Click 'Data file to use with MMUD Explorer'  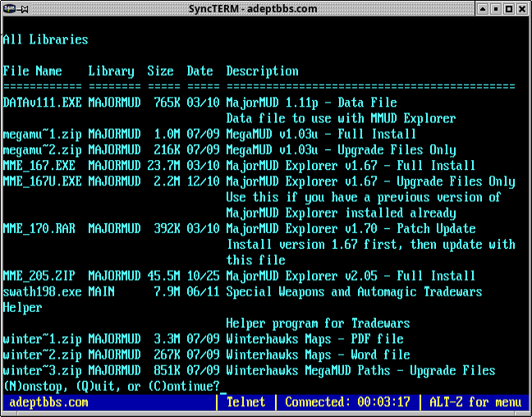[341, 118]
